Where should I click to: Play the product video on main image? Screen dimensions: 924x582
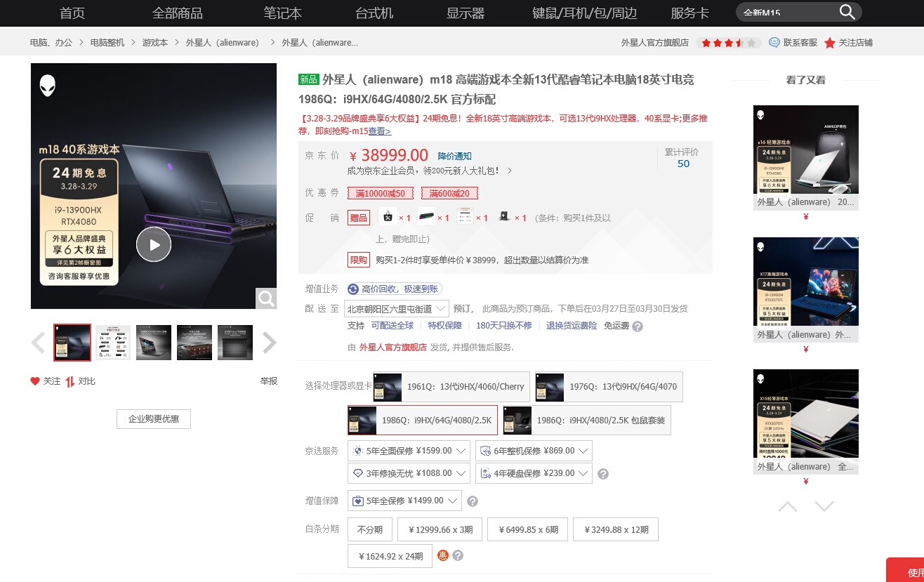tap(154, 244)
